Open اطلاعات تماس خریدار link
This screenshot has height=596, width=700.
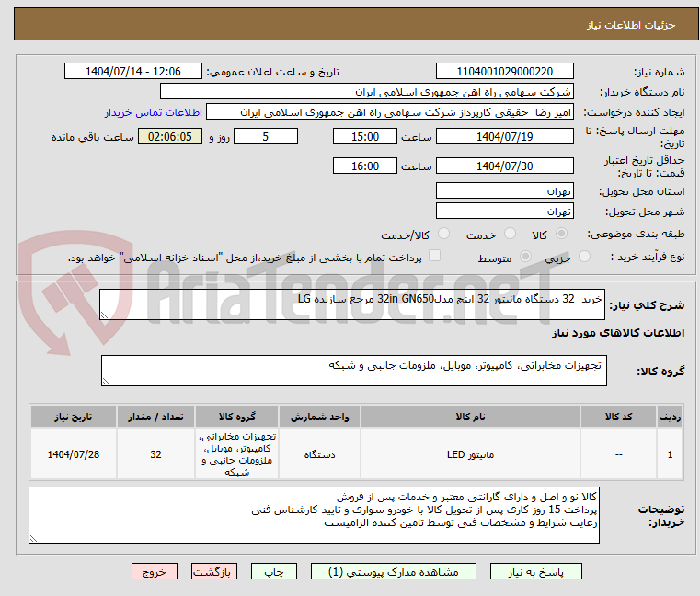154,112
